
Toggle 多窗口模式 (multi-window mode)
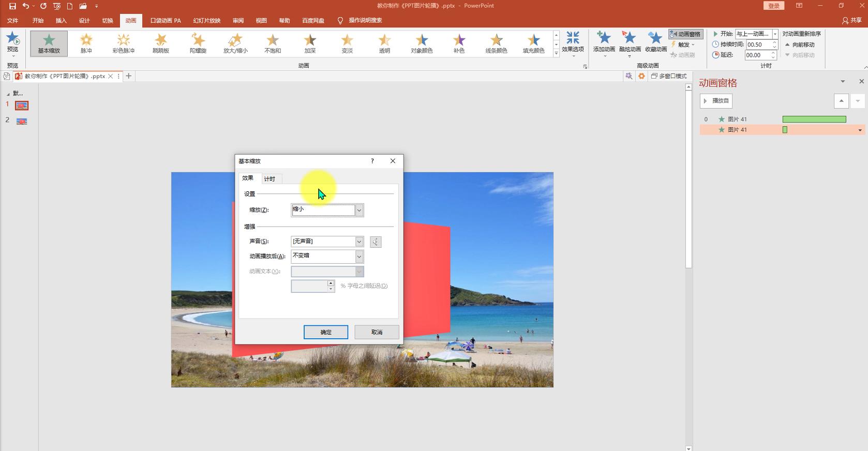point(668,76)
